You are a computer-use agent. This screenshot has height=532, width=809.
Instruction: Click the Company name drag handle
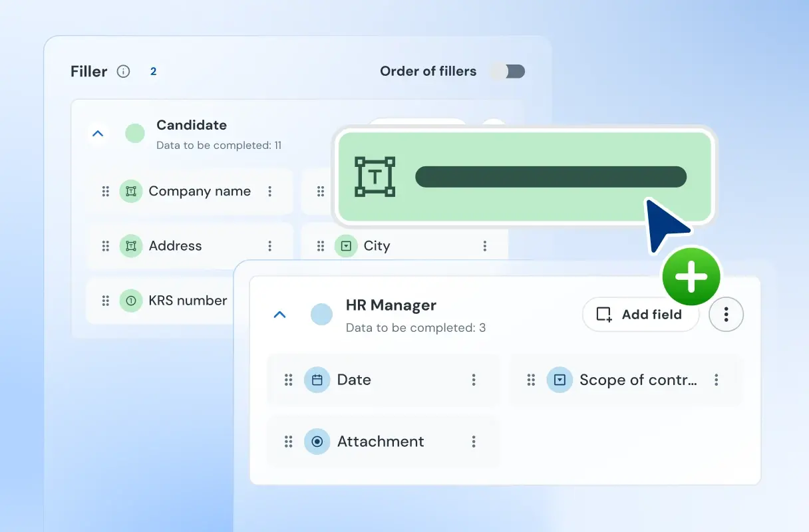coord(105,192)
